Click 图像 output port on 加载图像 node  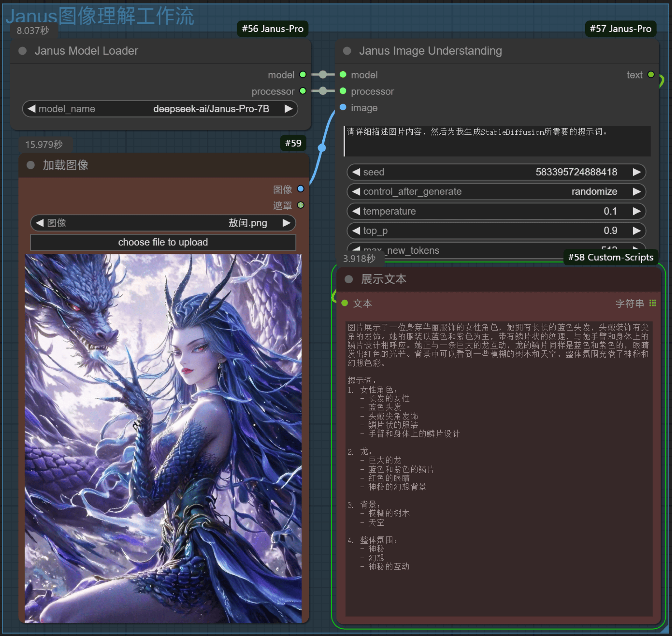300,189
